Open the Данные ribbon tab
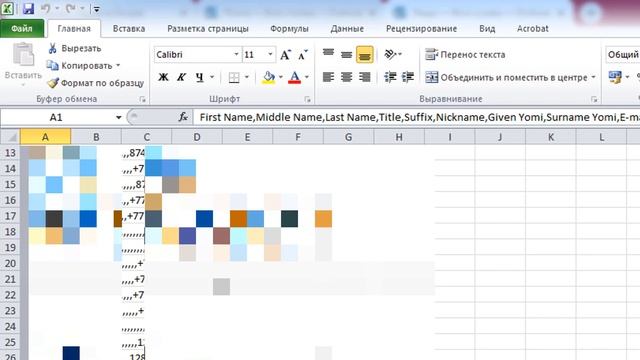 (347, 29)
